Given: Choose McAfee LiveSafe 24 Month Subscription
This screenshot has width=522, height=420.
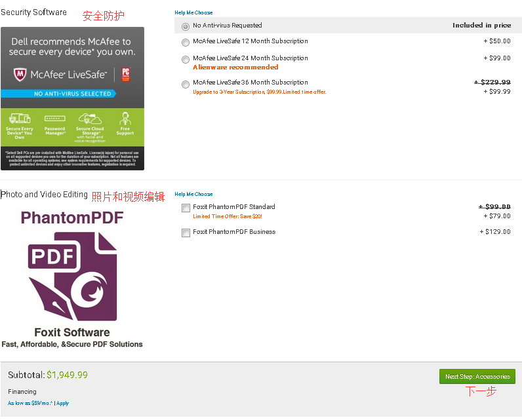Looking at the screenshot, I should click(186, 59).
